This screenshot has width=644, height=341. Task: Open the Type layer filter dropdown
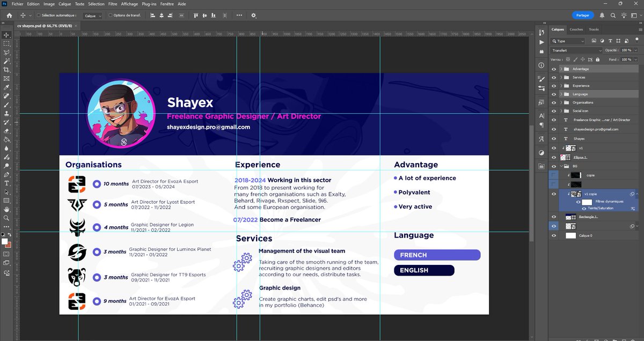coord(568,41)
